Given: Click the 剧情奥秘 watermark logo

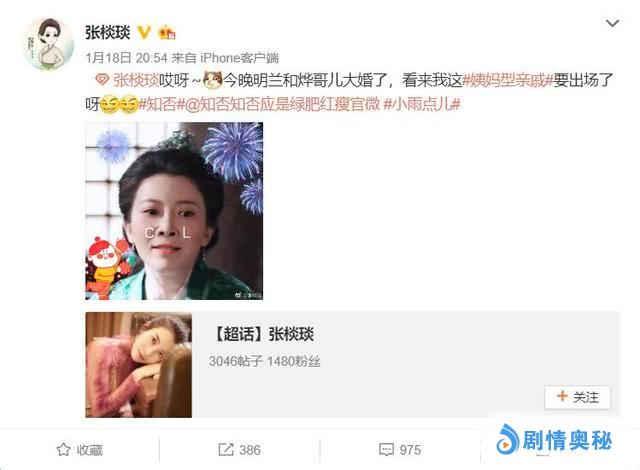Looking at the screenshot, I should pos(554,440).
